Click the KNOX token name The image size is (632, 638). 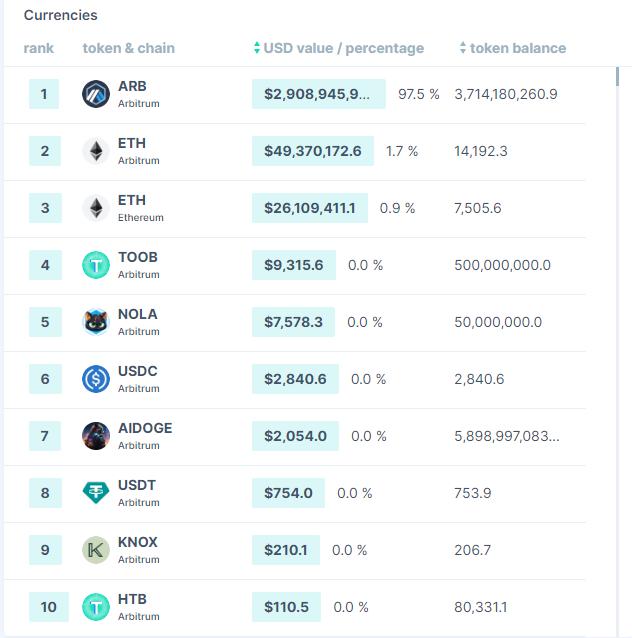click(138, 542)
